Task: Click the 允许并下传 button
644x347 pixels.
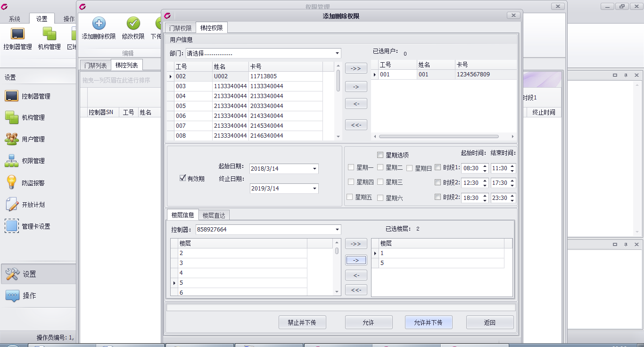Action: click(x=428, y=322)
